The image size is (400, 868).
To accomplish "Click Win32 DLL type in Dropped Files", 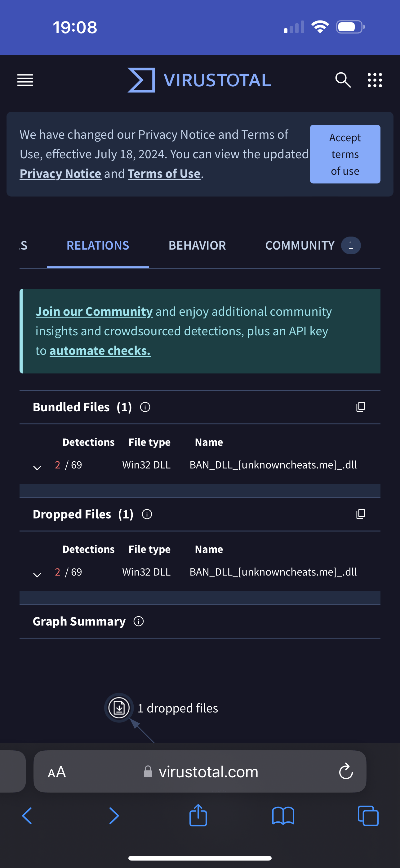I will click(146, 572).
